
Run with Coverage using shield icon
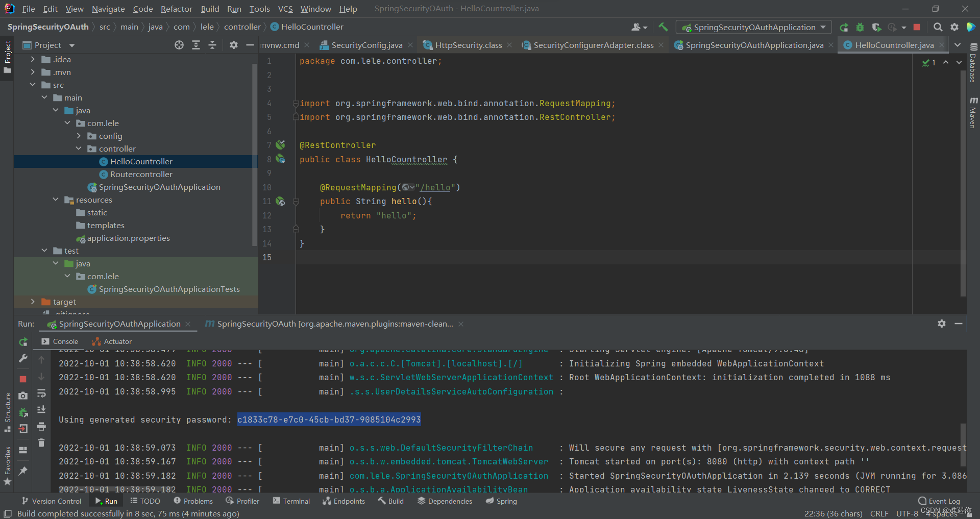coord(877,27)
